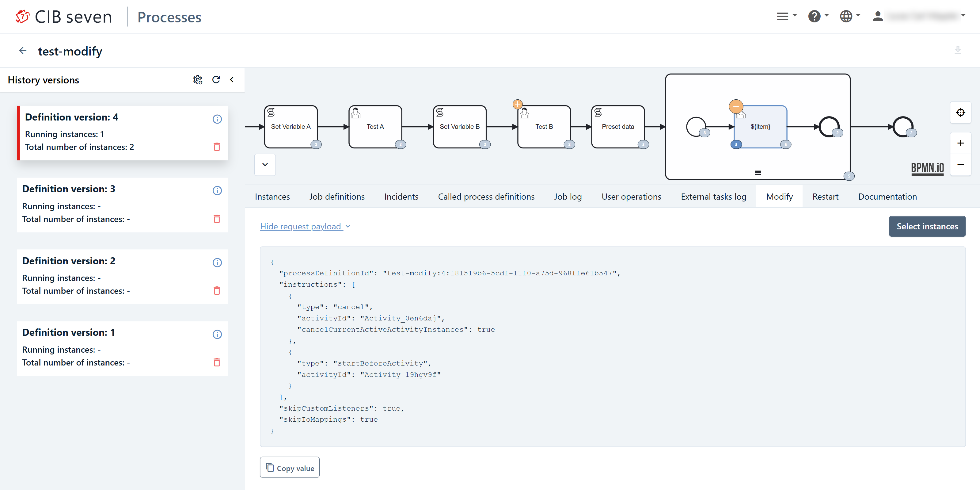Click the back arrow beside test-modify
980x490 pixels.
coord(23,51)
